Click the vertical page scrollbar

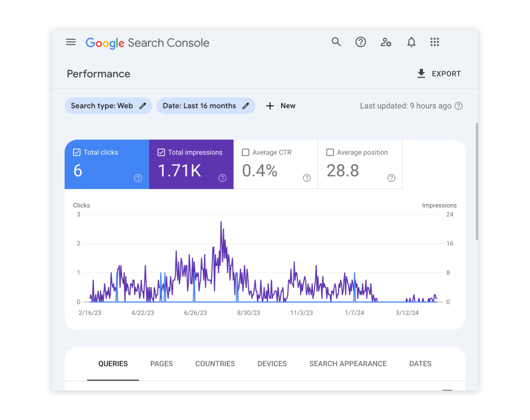pos(477,181)
